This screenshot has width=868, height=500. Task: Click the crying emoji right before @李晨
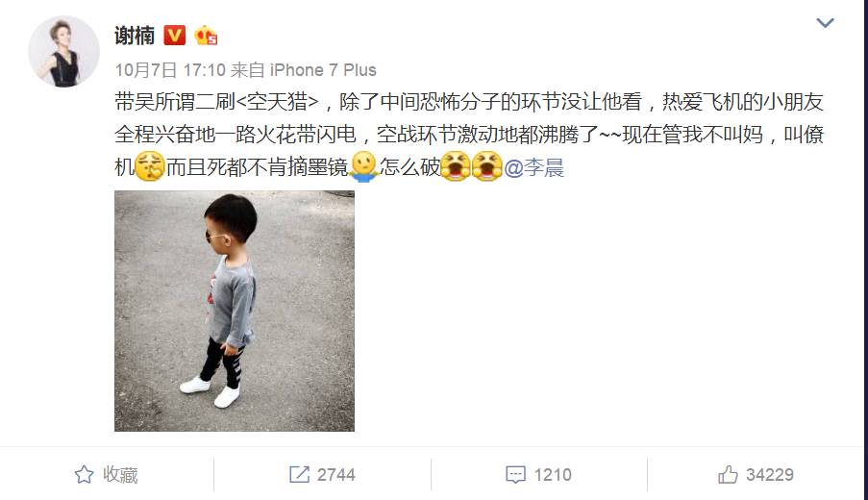click(x=487, y=166)
